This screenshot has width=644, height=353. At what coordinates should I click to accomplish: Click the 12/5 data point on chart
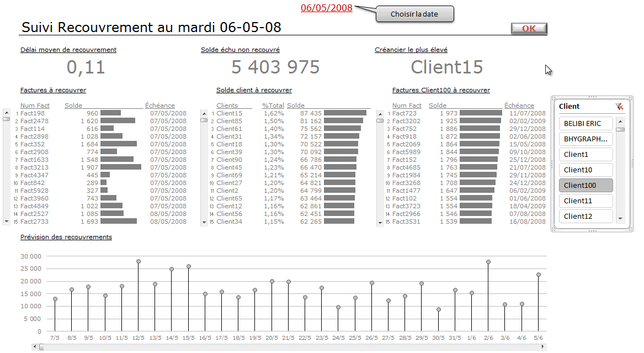pos(139,261)
